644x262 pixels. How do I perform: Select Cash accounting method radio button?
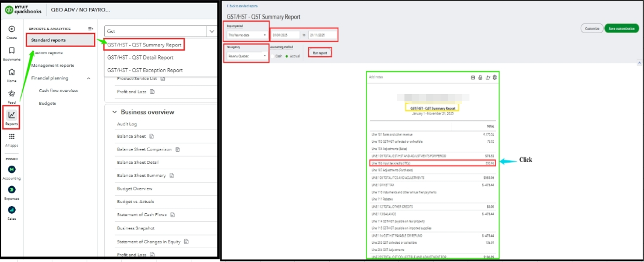click(x=272, y=56)
